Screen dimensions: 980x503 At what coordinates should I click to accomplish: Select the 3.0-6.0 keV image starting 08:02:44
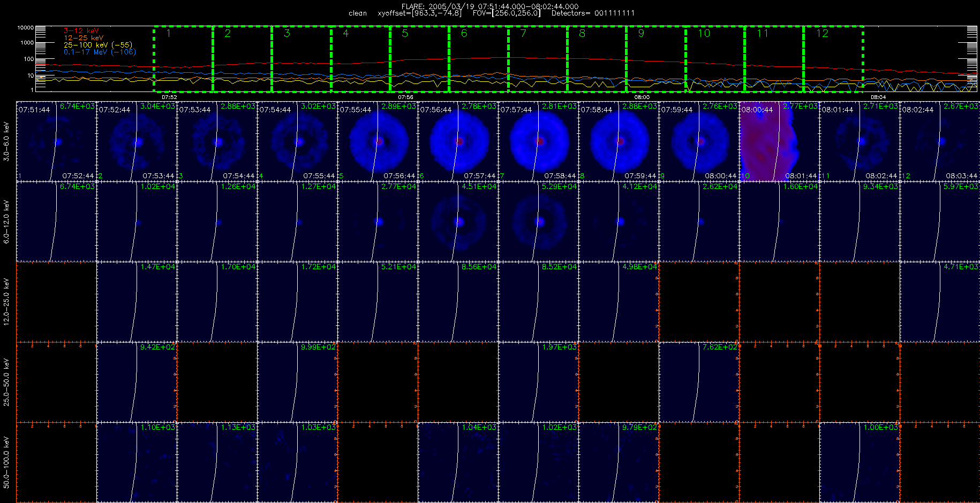[940, 141]
